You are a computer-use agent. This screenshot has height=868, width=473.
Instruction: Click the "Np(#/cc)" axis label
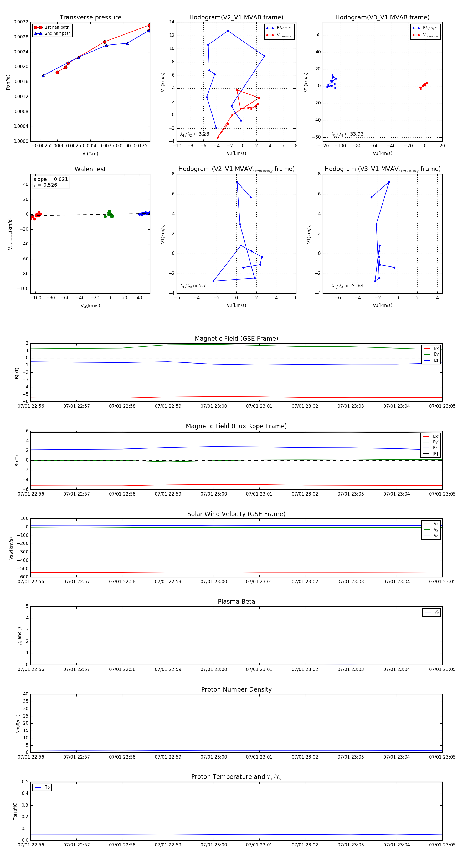tap(18, 724)
